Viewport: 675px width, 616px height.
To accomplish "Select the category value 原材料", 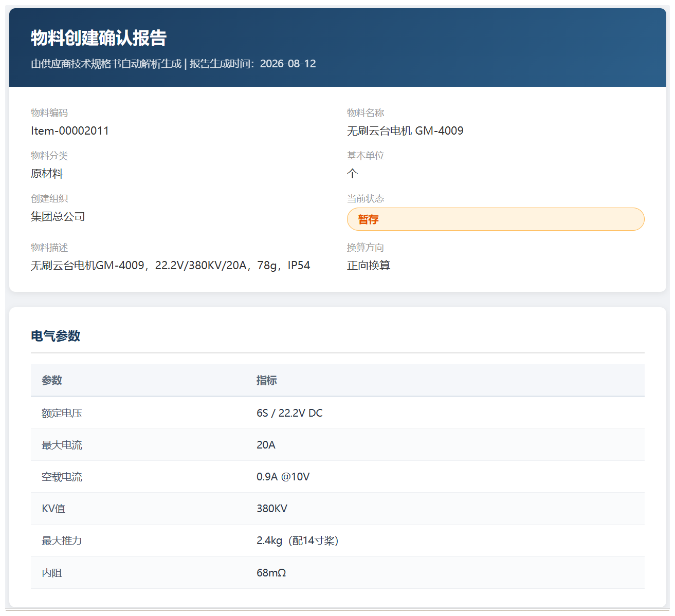I will [x=47, y=174].
